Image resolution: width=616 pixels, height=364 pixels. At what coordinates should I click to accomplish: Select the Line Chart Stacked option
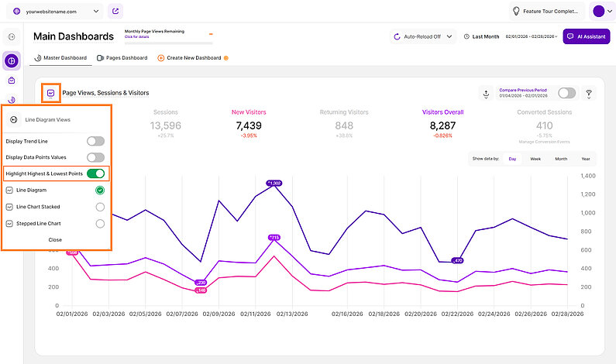99,207
